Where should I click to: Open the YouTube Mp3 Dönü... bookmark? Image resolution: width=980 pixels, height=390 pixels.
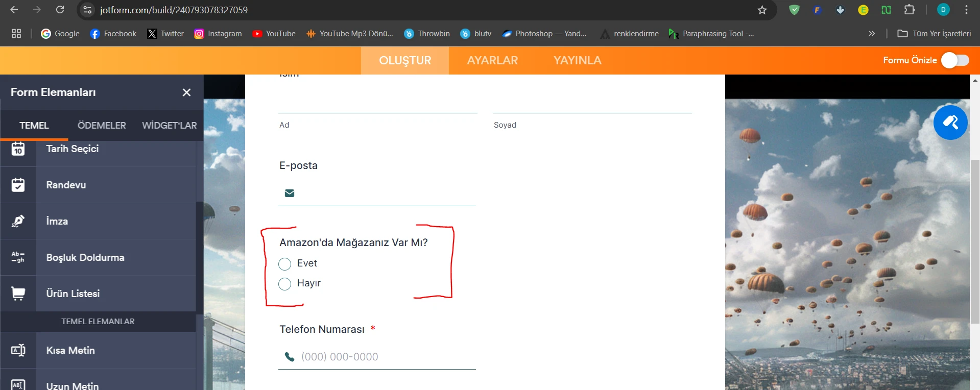(x=350, y=34)
